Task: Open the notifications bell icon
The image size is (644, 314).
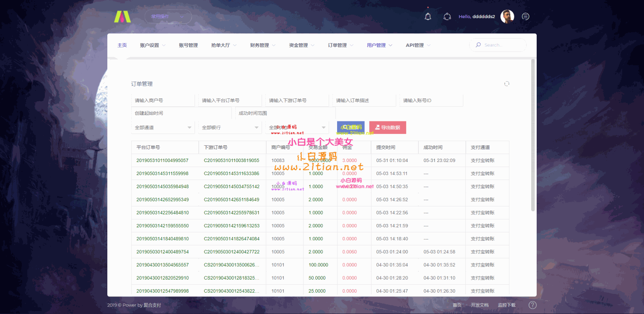Action: [428, 16]
